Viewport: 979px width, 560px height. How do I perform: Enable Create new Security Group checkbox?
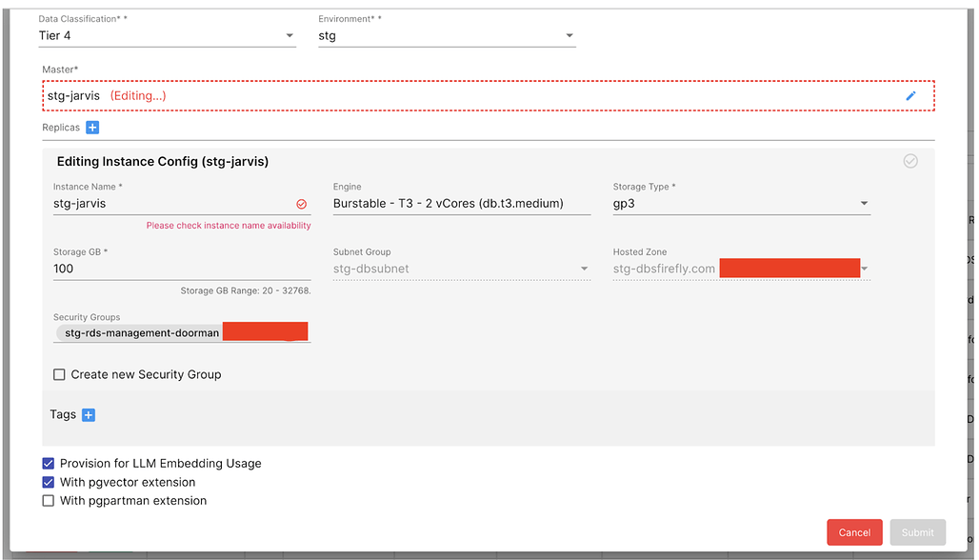coord(60,374)
